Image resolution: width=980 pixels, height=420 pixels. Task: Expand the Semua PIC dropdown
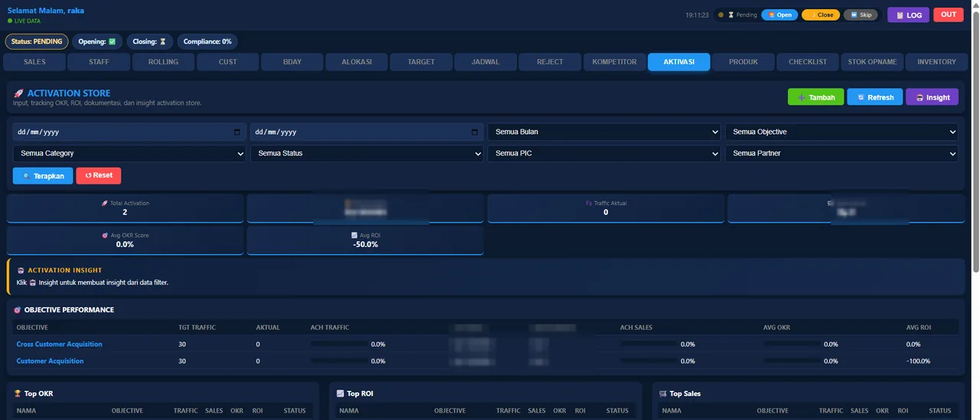[x=604, y=153]
